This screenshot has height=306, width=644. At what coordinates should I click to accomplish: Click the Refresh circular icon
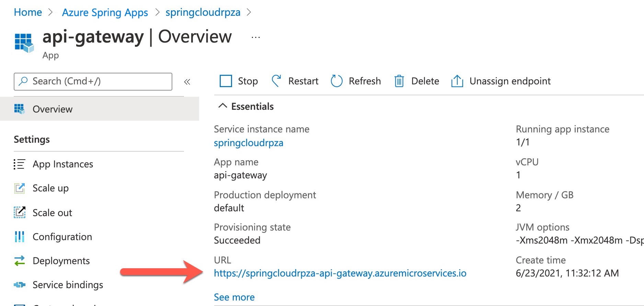click(x=336, y=81)
